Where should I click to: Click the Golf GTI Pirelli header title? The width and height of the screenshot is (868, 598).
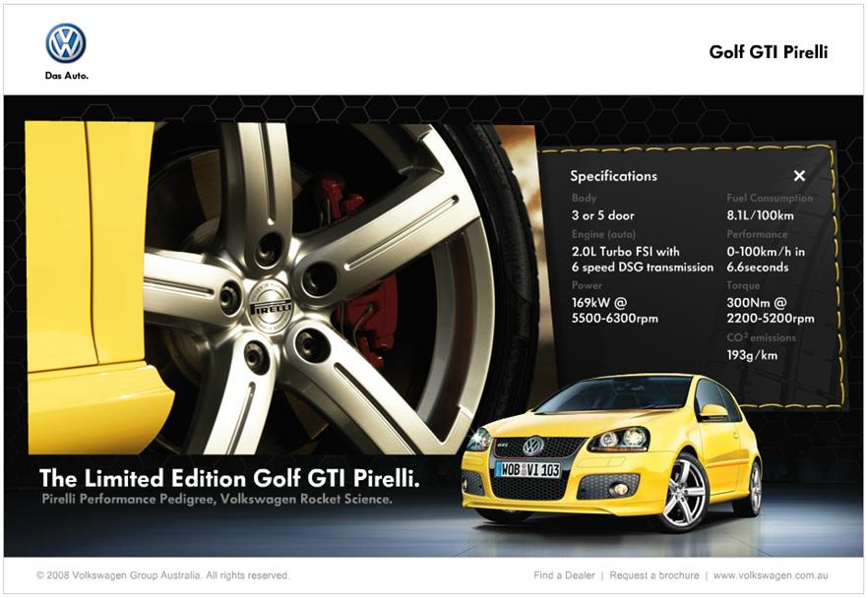tap(768, 52)
